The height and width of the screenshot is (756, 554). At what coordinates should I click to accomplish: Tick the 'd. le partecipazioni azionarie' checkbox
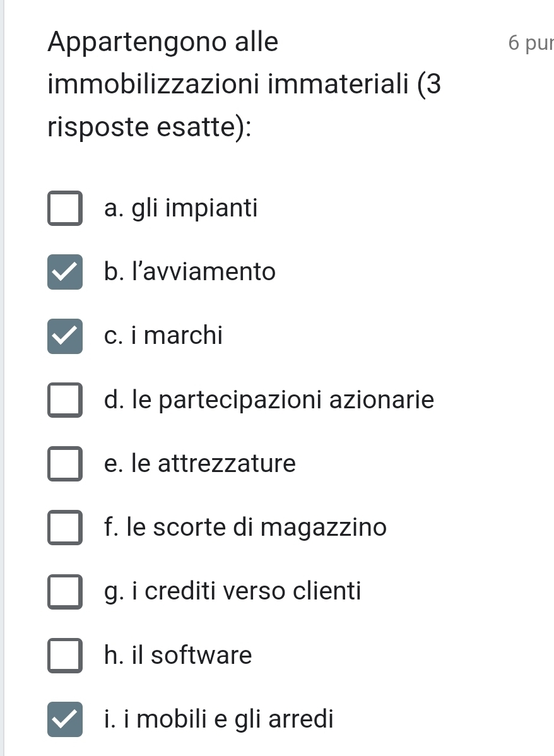pyautogui.click(x=64, y=400)
